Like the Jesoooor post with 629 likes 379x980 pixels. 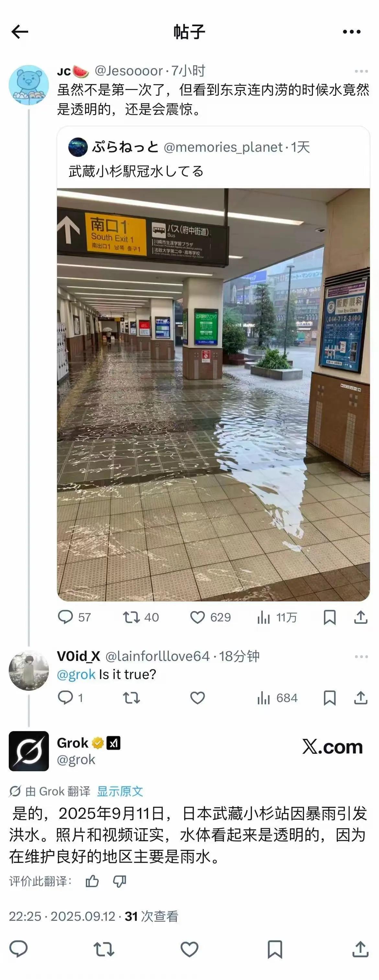point(210,617)
